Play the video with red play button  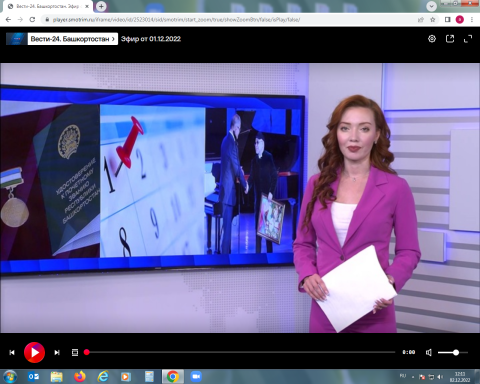pyautogui.click(x=34, y=352)
